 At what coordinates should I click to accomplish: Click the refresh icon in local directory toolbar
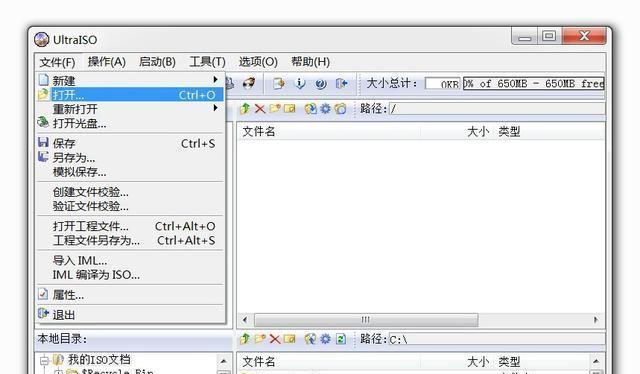(341, 339)
